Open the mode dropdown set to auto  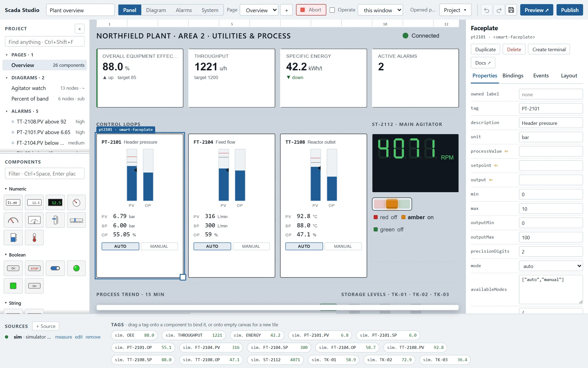pos(551,266)
